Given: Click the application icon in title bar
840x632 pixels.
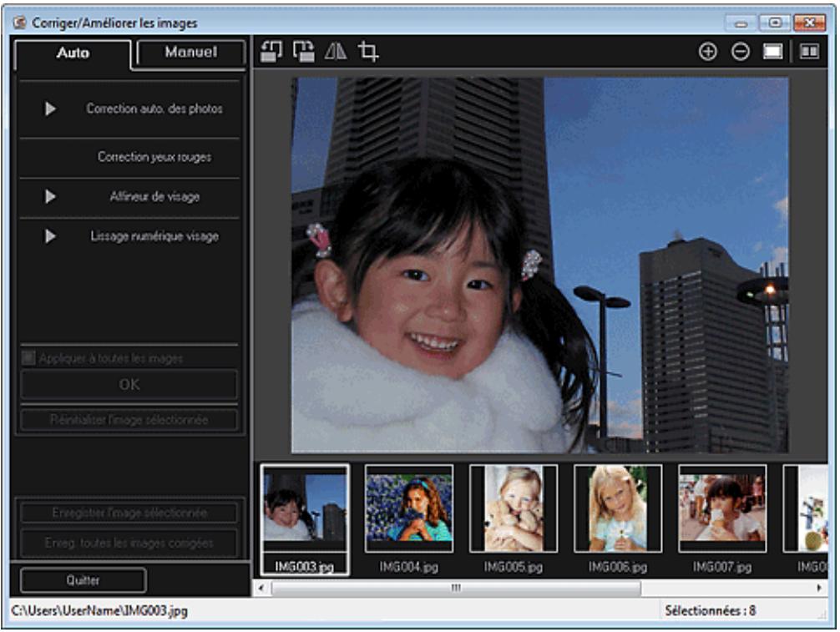Looking at the screenshot, I should tap(20, 23).
